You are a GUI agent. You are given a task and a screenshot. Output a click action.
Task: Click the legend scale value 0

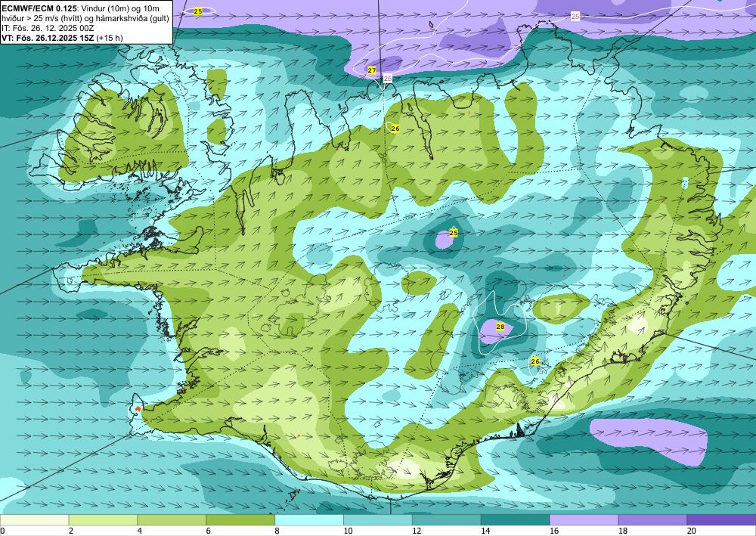(x=2, y=531)
